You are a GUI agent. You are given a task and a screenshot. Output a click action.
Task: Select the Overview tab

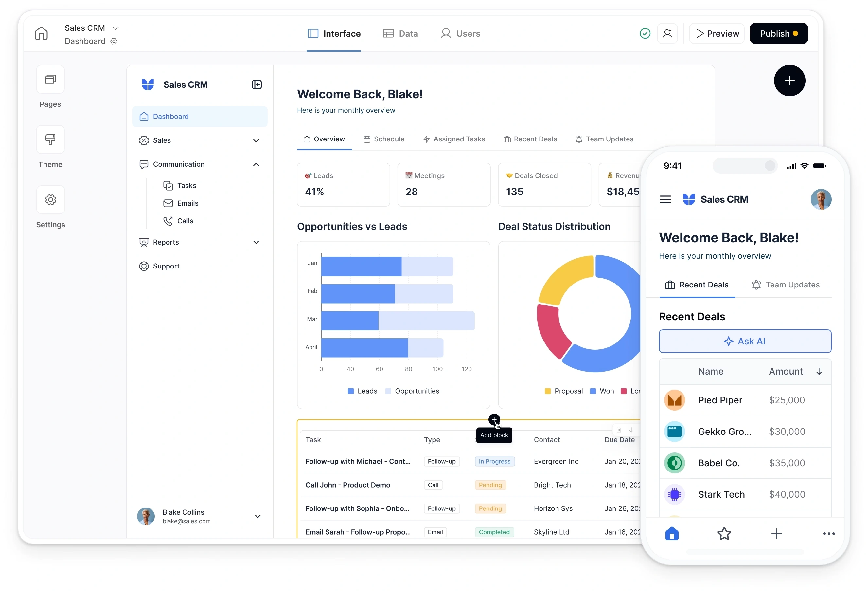(324, 139)
